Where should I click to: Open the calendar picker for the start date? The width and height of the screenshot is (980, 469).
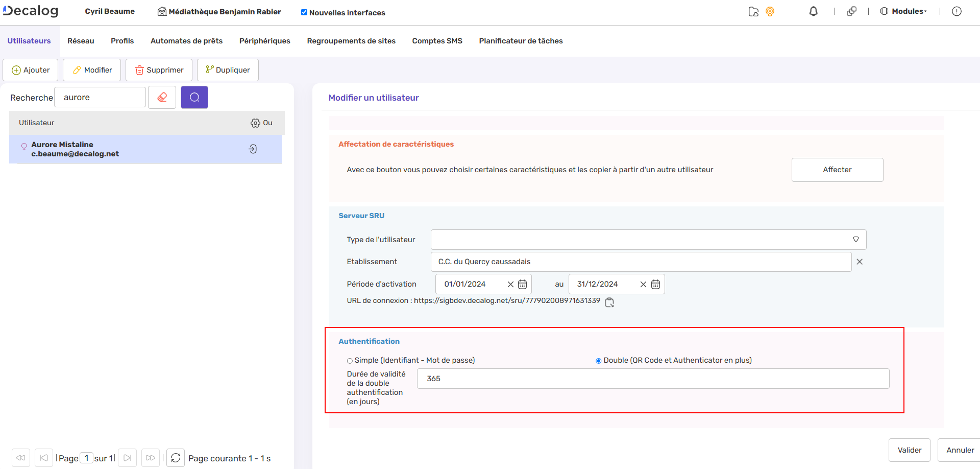tap(522, 284)
